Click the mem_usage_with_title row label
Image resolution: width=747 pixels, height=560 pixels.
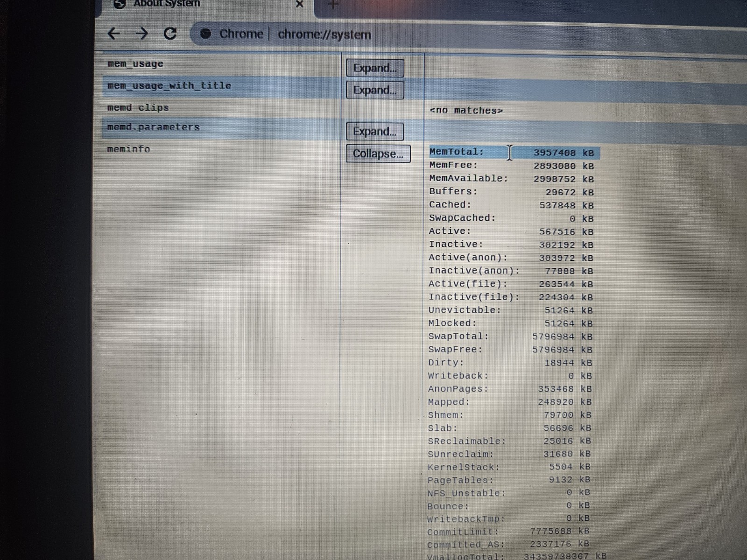click(x=169, y=86)
